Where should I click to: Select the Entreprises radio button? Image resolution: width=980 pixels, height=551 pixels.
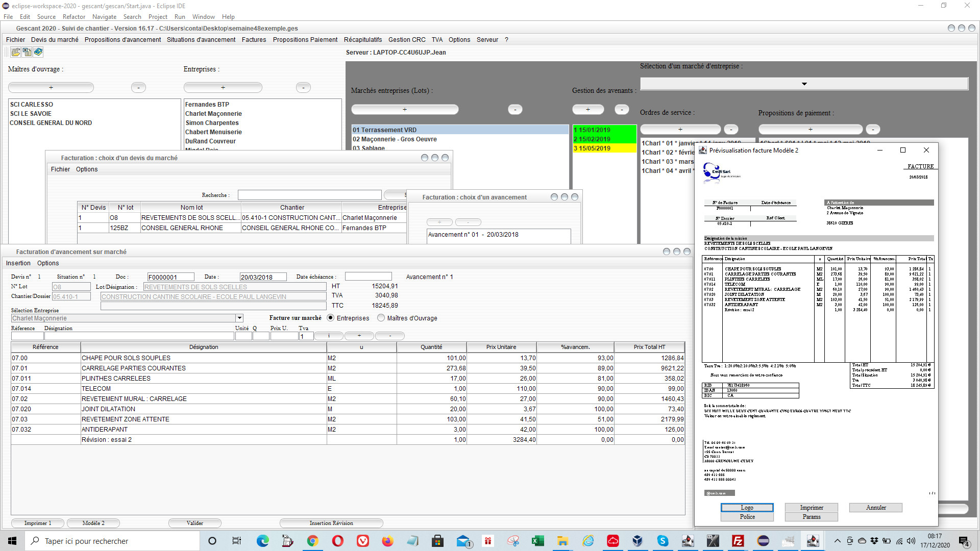pyautogui.click(x=331, y=318)
